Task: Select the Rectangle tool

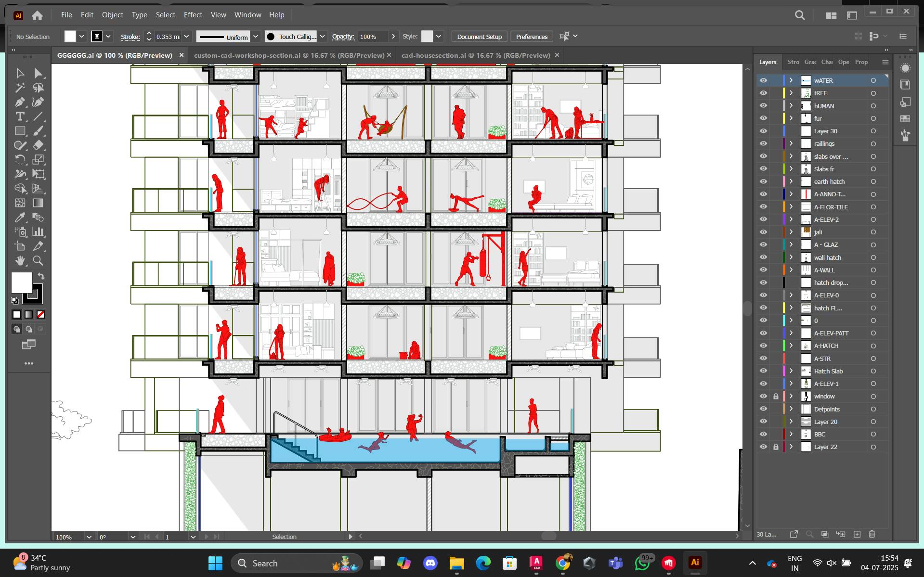Action: 20,131
